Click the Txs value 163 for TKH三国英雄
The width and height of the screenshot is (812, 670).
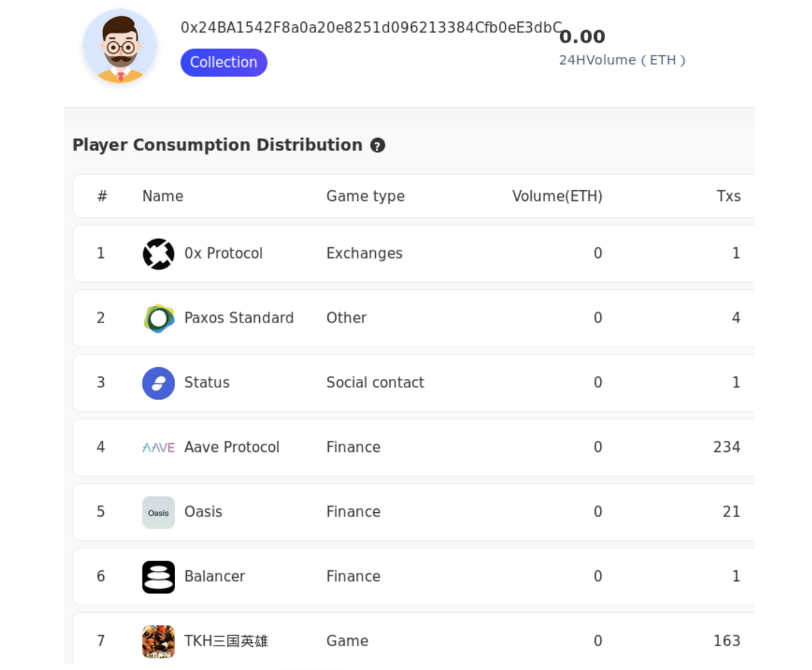(x=727, y=641)
